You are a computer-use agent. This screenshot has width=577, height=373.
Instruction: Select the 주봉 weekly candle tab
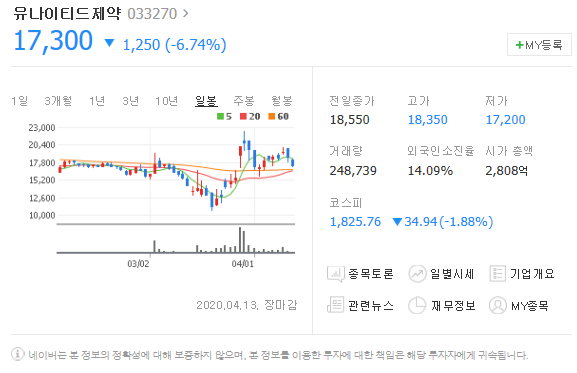pyautogui.click(x=244, y=100)
